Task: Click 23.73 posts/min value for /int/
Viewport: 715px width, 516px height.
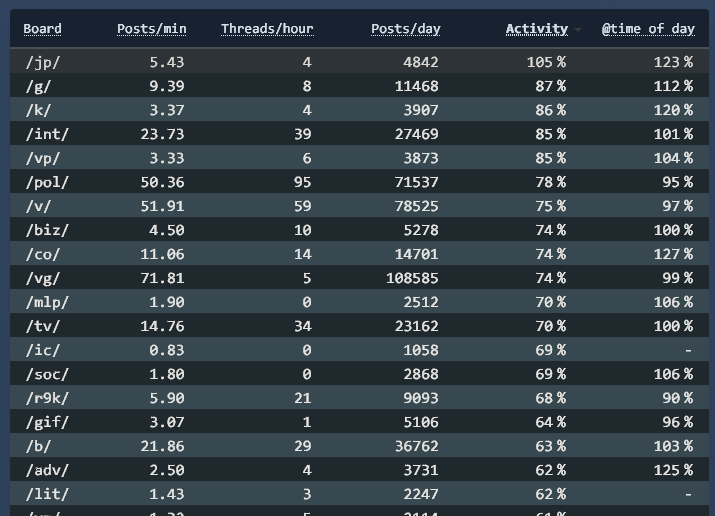Action: click(162, 134)
